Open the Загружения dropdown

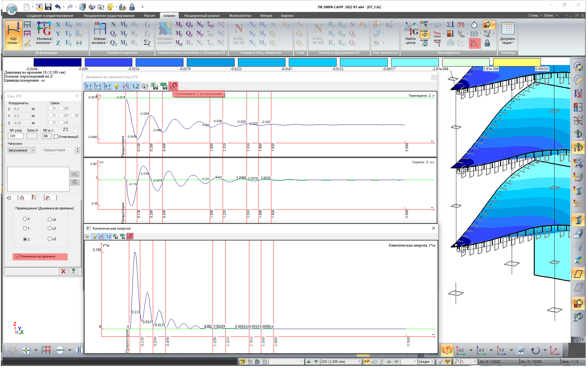pyautogui.click(x=21, y=150)
